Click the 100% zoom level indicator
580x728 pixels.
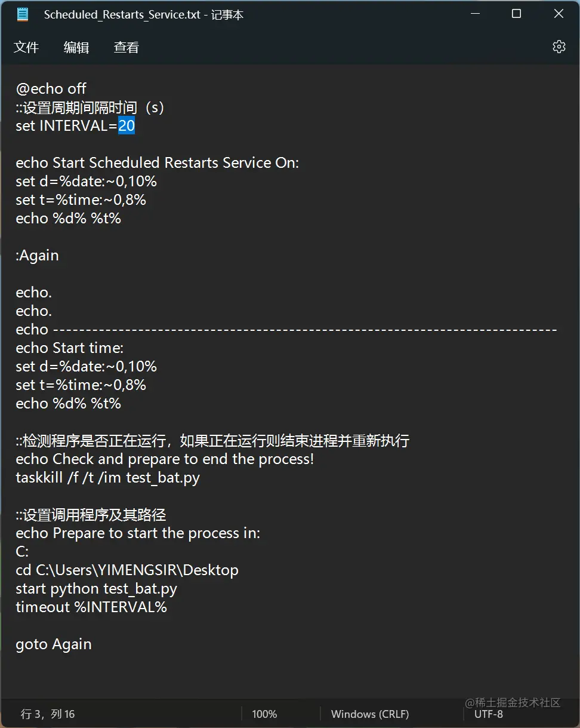tap(264, 714)
